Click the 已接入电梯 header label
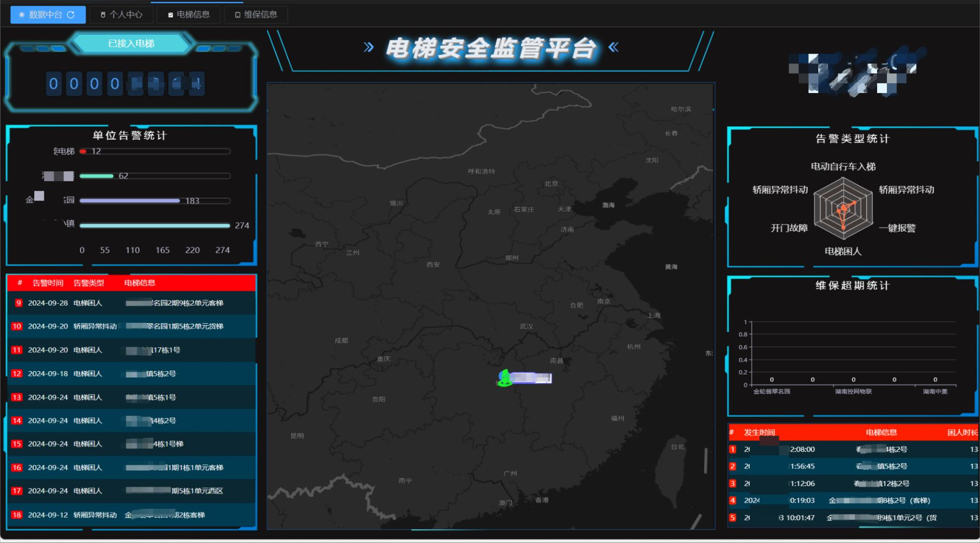This screenshot has height=543, width=980. tap(131, 43)
